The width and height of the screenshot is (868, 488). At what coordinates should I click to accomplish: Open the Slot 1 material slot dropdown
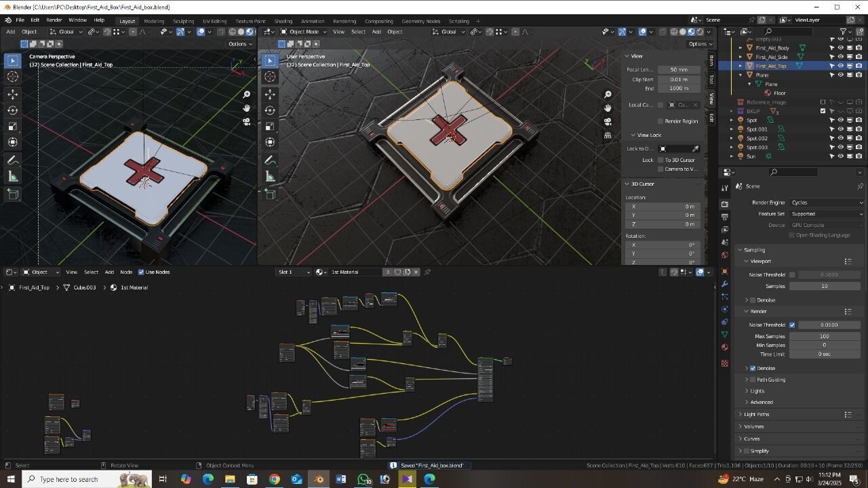point(294,272)
